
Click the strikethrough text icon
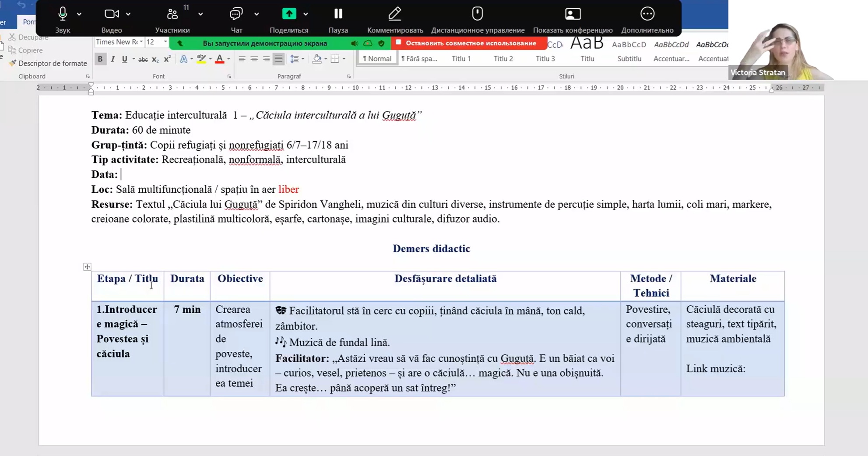tap(143, 59)
